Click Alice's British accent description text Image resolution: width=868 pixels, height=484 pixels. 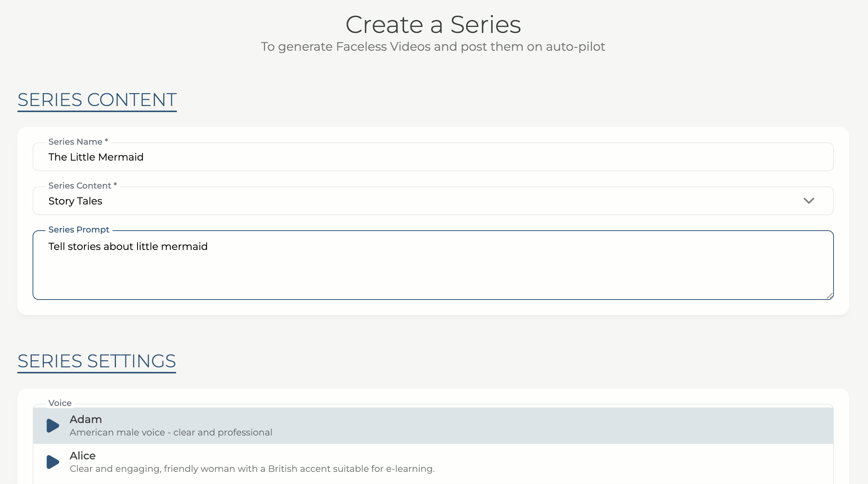tap(252, 469)
